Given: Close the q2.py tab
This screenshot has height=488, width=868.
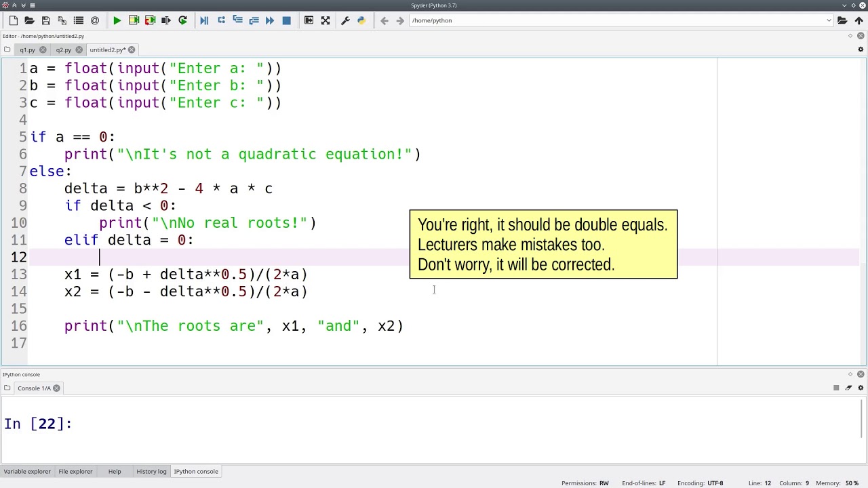Looking at the screenshot, I should click(x=79, y=49).
